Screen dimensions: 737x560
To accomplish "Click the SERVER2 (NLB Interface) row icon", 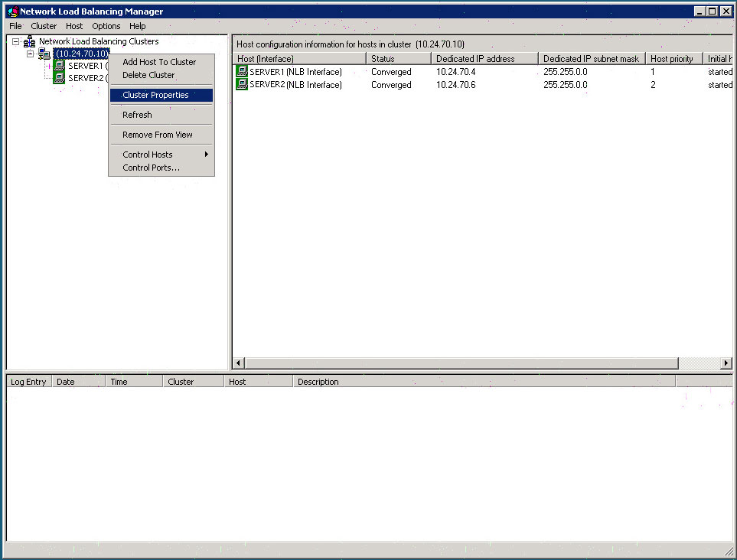I will point(242,85).
